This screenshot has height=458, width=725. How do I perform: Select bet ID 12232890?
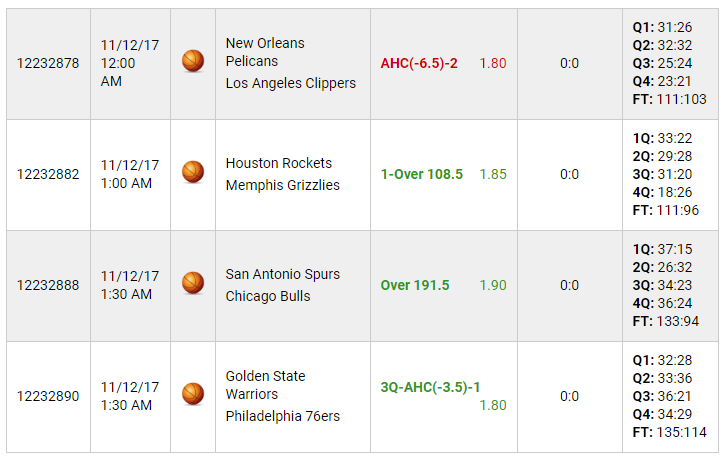click(x=48, y=396)
